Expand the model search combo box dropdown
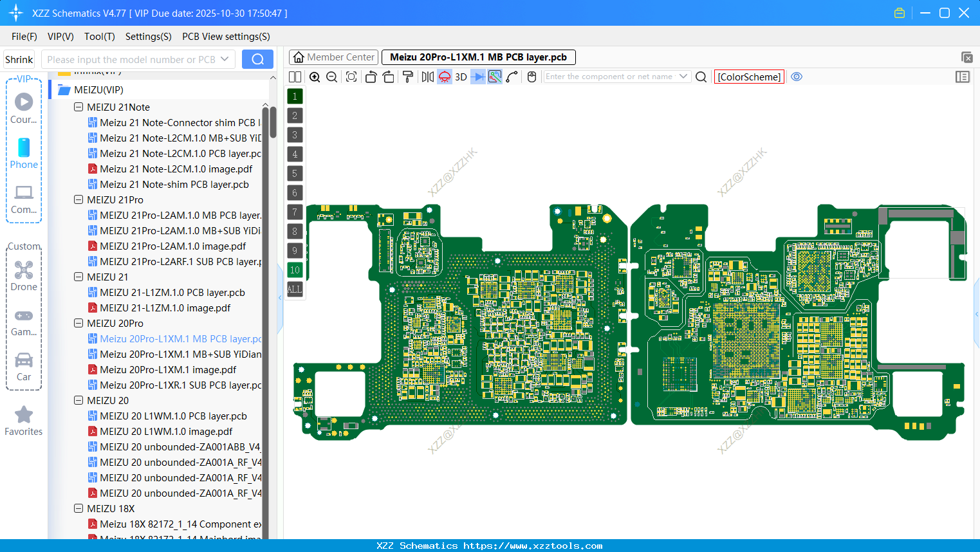Viewport: 980px width, 552px height. 226,59
